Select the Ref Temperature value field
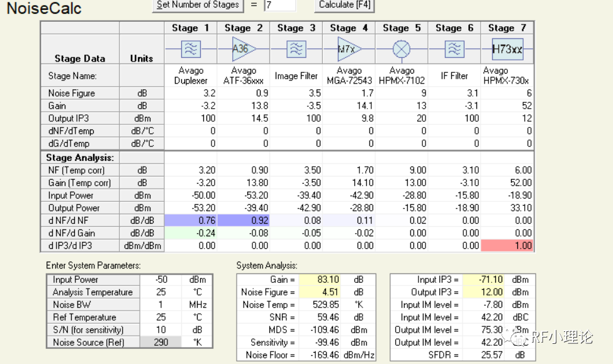Viewport: 613px width, 364px height. click(160, 317)
